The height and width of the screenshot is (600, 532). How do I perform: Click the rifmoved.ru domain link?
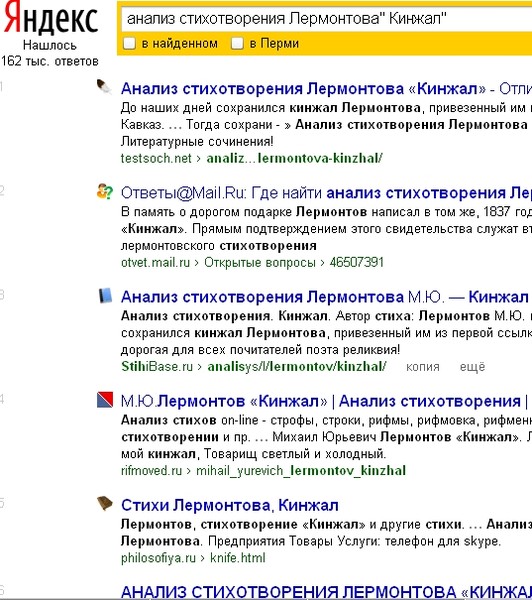[152, 471]
